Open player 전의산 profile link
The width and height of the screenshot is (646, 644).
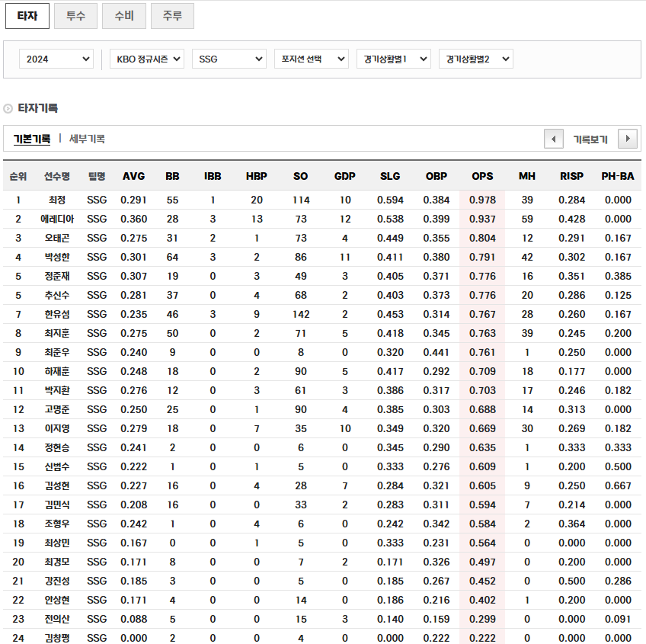[x=57, y=619]
